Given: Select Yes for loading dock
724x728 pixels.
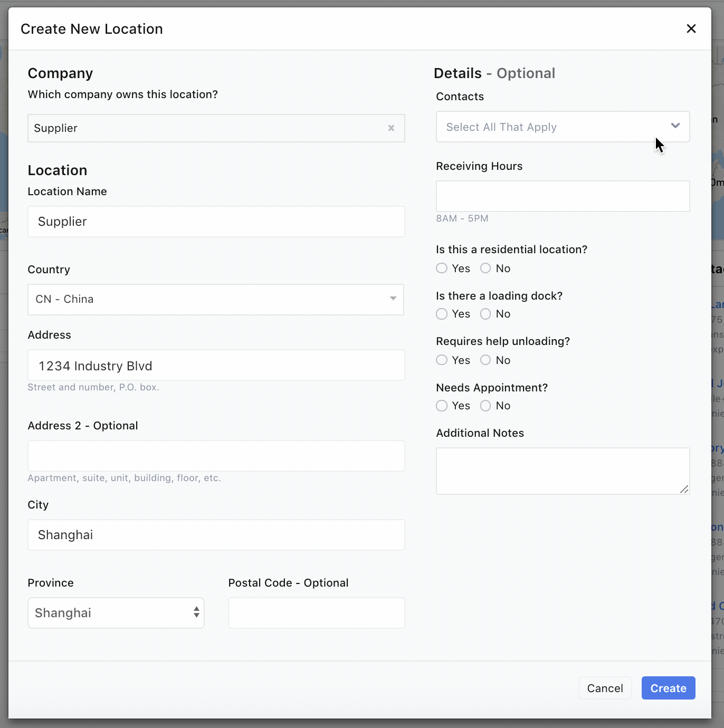Looking at the screenshot, I should [x=442, y=314].
